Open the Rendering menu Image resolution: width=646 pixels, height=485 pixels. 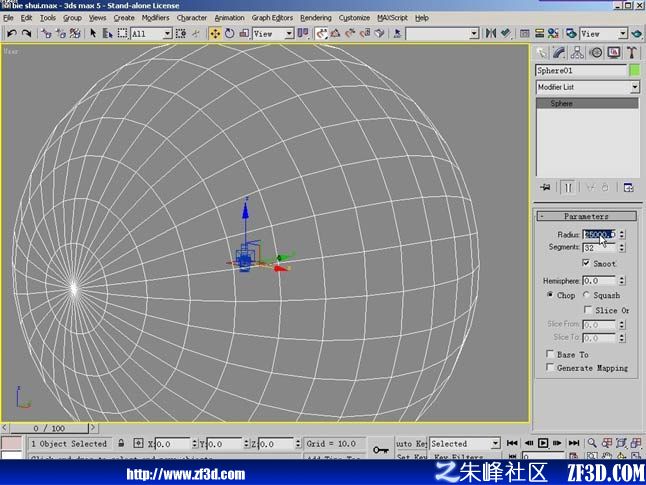tap(316, 18)
